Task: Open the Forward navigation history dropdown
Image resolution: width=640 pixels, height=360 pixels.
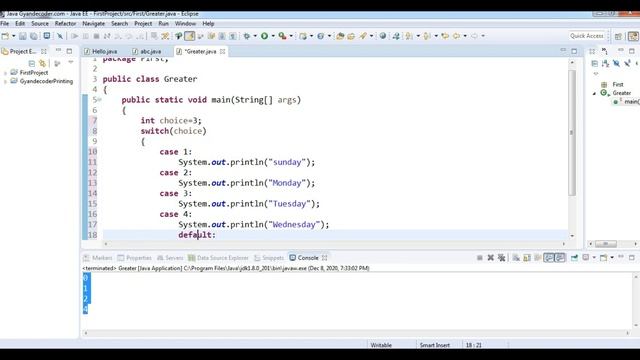Action: click(483, 36)
